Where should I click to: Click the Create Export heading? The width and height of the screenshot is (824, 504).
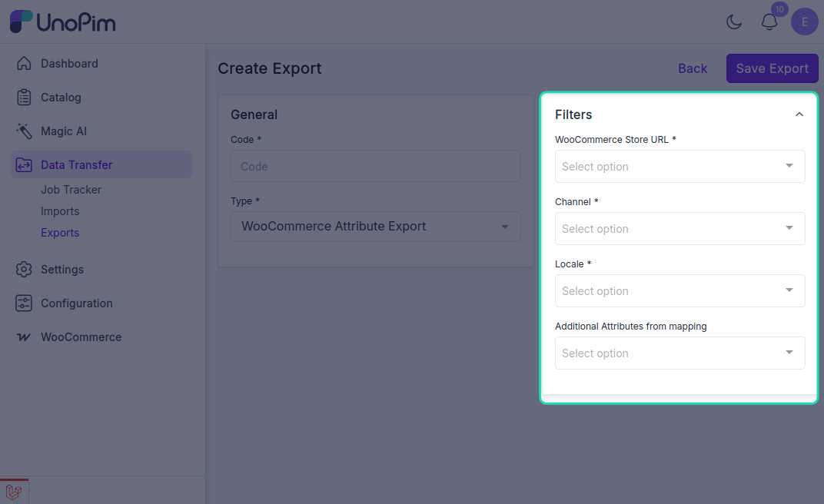(x=270, y=68)
